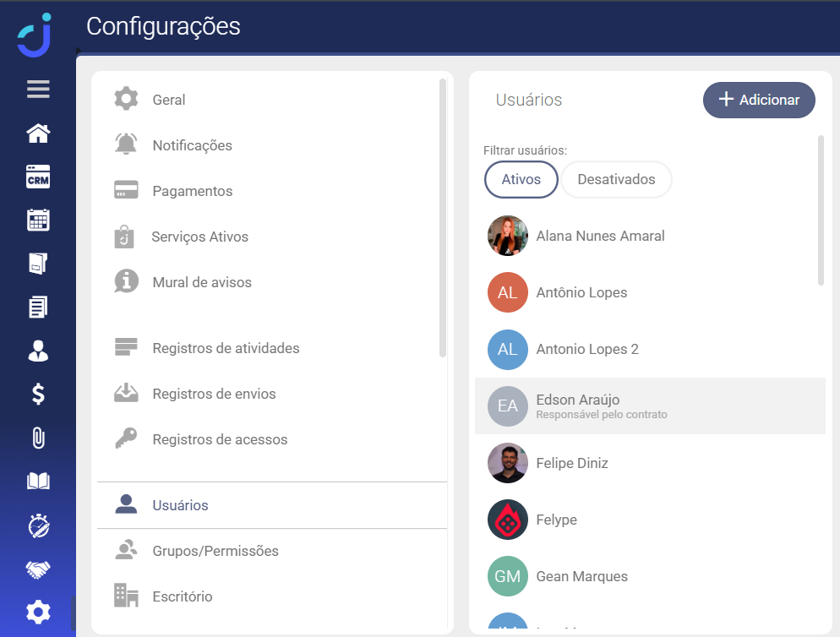Open the stopwatch timer icon
This screenshot has height=637, width=840.
pyautogui.click(x=38, y=525)
